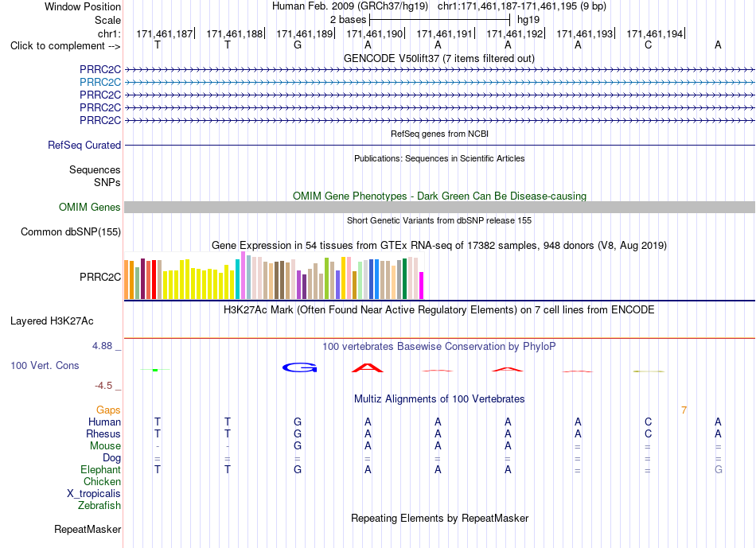
Task: Click 'Repeating Elements by RepeatMasker' title
Action: (440, 518)
